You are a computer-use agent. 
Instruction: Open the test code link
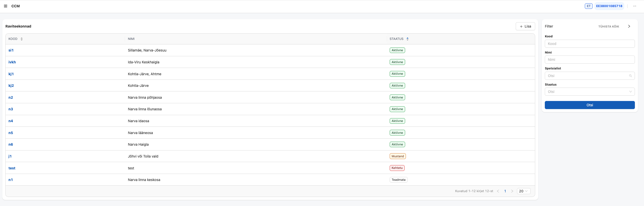pyautogui.click(x=12, y=168)
